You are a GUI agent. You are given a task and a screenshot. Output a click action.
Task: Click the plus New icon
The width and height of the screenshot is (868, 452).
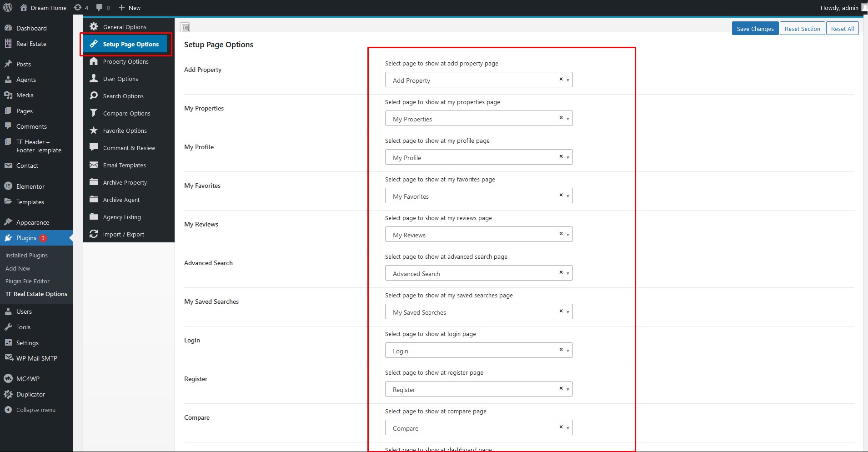coord(121,8)
